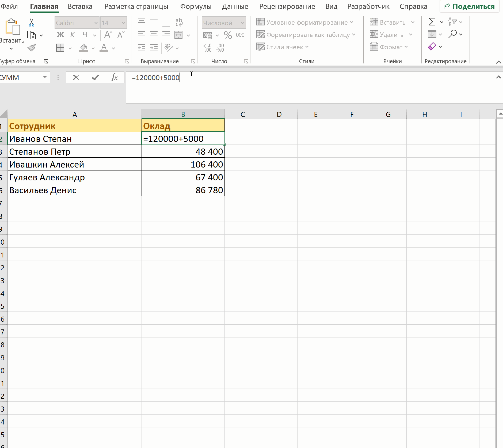The image size is (503, 448).
Task: Open Число group dialog launcher
Action: [246, 62]
